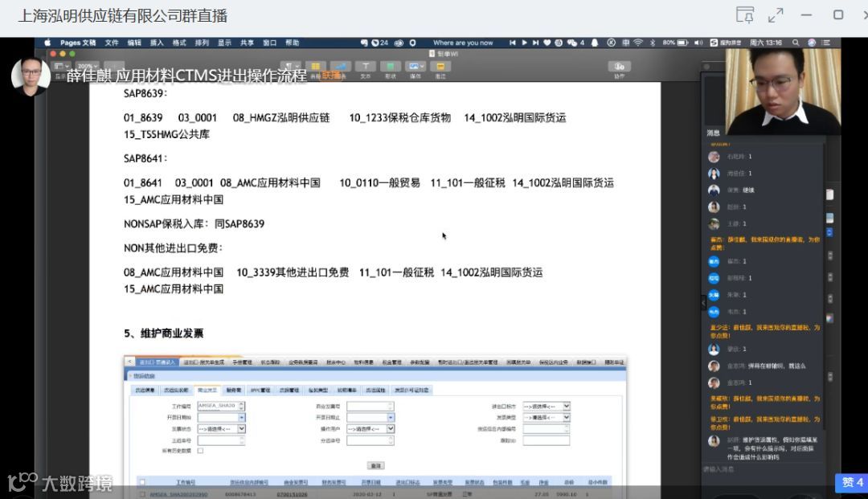This screenshot has width=868, height=499.
Task: Click the fullscreen arrows icon in title bar
Action: click(776, 15)
